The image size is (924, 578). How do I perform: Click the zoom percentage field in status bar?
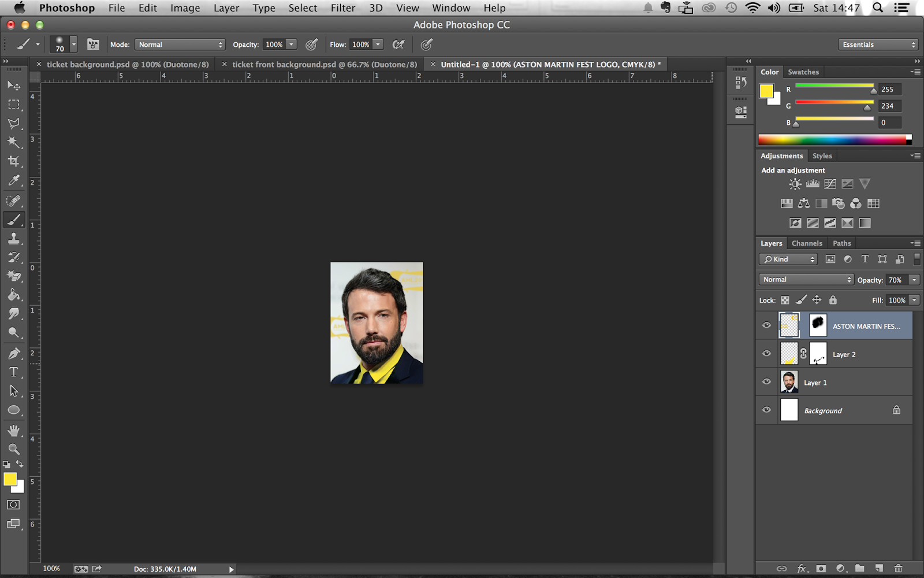coord(51,569)
